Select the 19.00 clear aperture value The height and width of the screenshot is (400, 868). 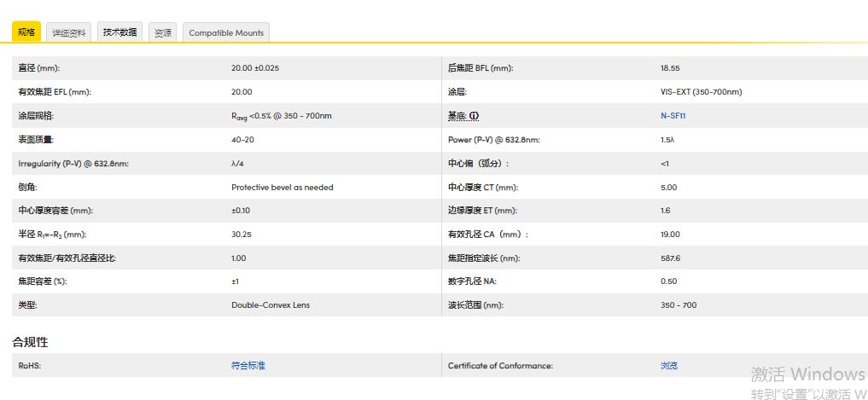point(670,234)
